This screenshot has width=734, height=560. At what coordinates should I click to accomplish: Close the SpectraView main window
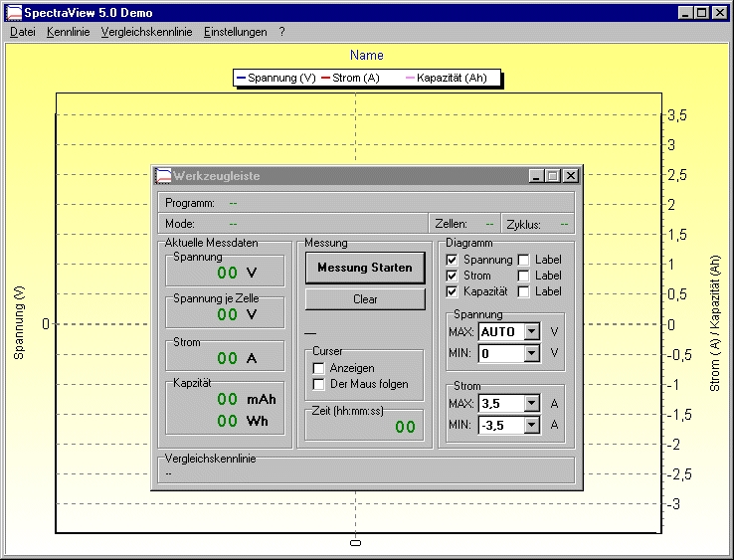pos(719,13)
